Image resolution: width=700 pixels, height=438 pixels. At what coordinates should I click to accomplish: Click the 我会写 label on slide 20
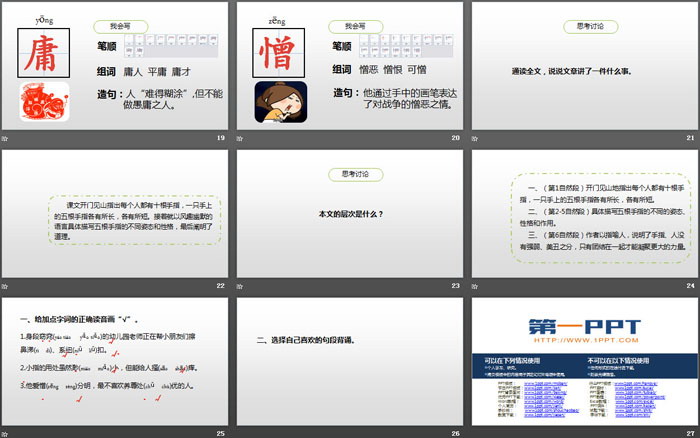point(356,25)
